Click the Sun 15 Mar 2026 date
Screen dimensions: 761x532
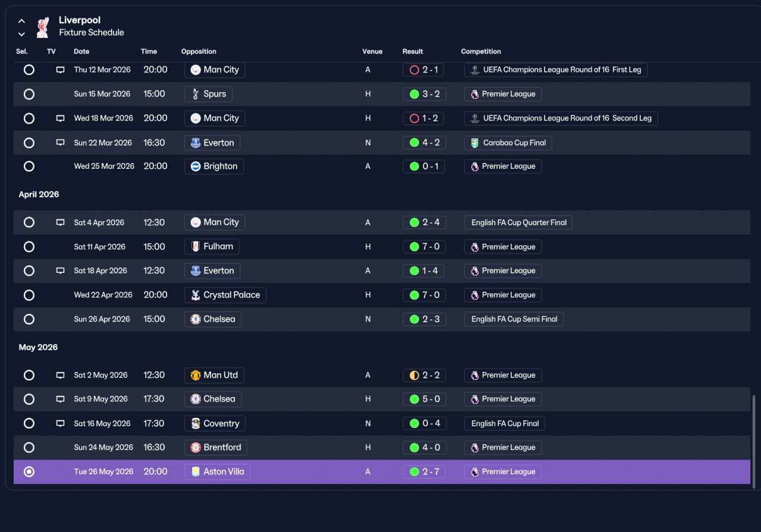click(102, 94)
